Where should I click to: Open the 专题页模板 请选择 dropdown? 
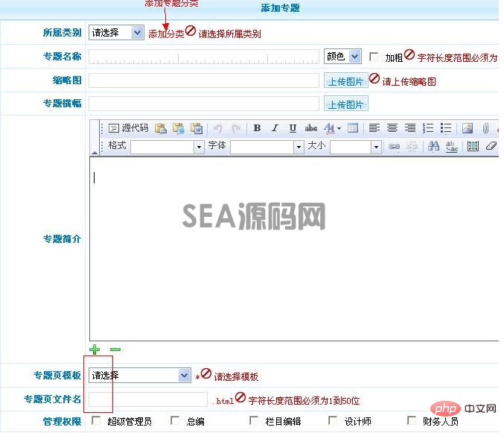tap(140, 376)
